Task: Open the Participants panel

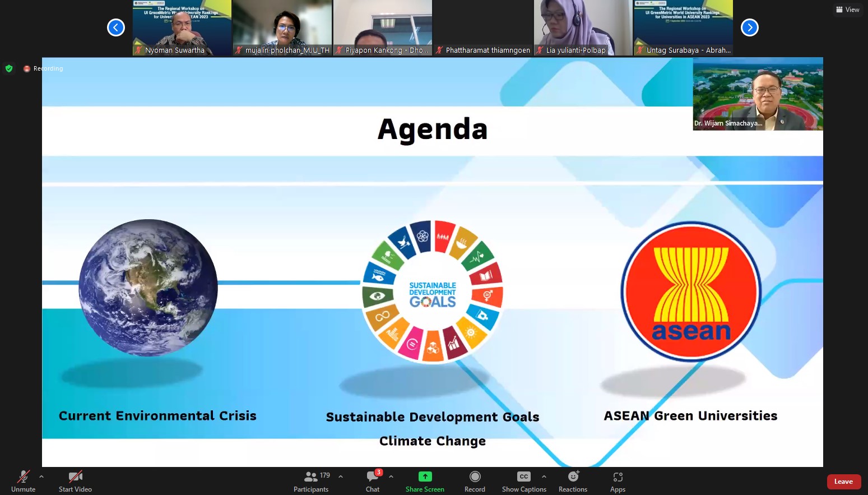Action: pos(311,481)
